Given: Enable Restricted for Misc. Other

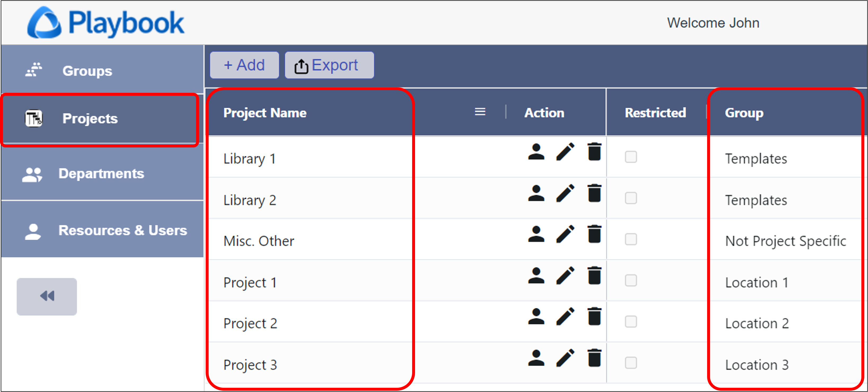Looking at the screenshot, I should coord(631,239).
